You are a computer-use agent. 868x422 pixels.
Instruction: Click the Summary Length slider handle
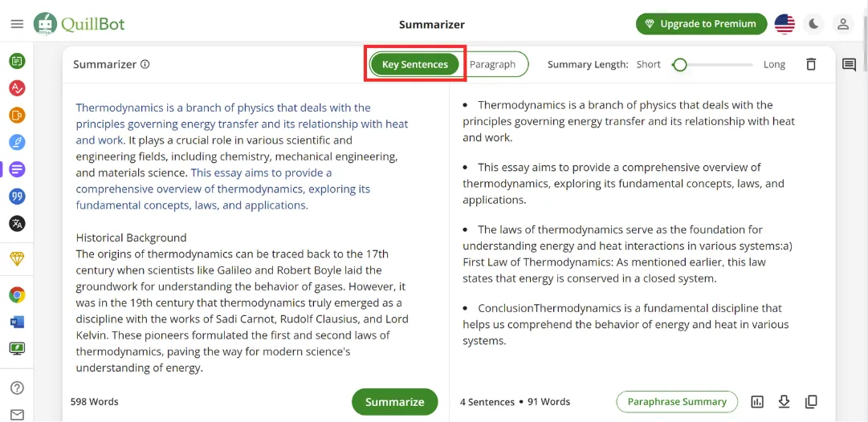point(680,65)
